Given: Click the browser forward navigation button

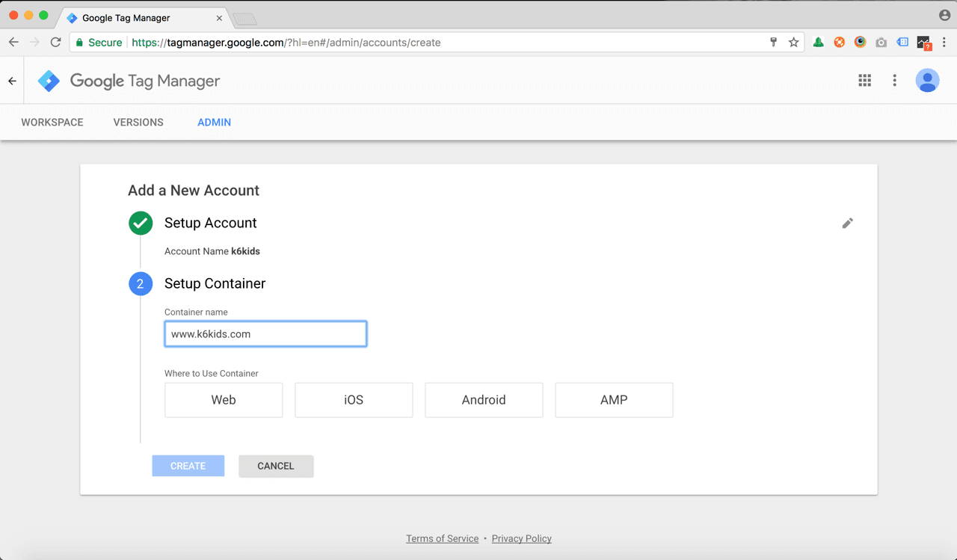Looking at the screenshot, I should pos(34,43).
